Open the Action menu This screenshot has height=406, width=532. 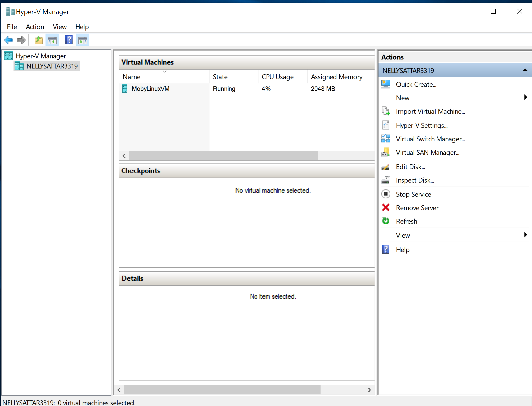point(35,27)
